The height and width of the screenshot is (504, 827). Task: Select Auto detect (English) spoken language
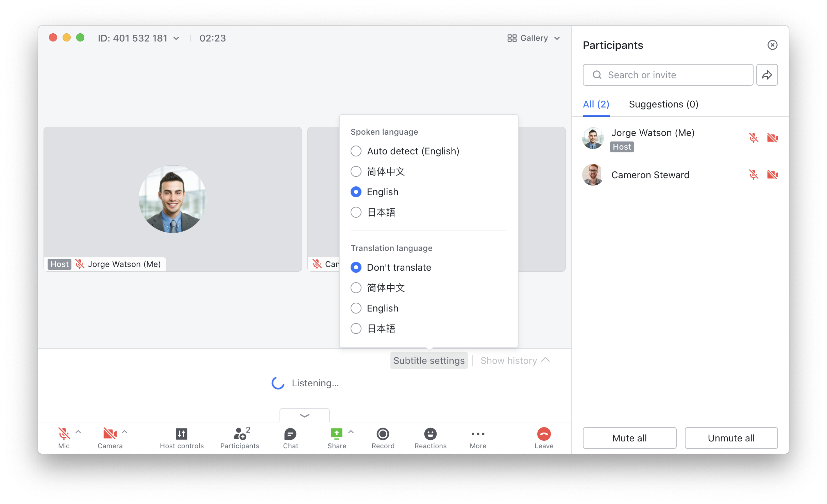356,151
